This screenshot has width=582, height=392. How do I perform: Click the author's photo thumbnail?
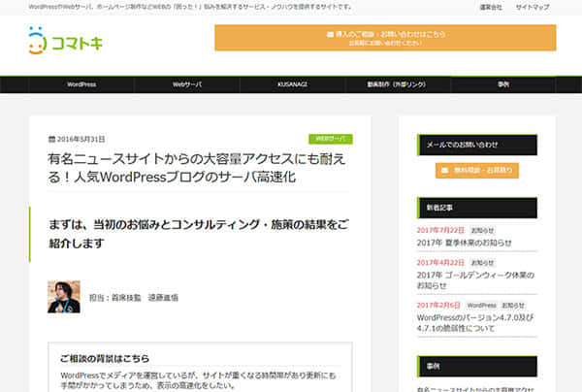[x=64, y=297]
